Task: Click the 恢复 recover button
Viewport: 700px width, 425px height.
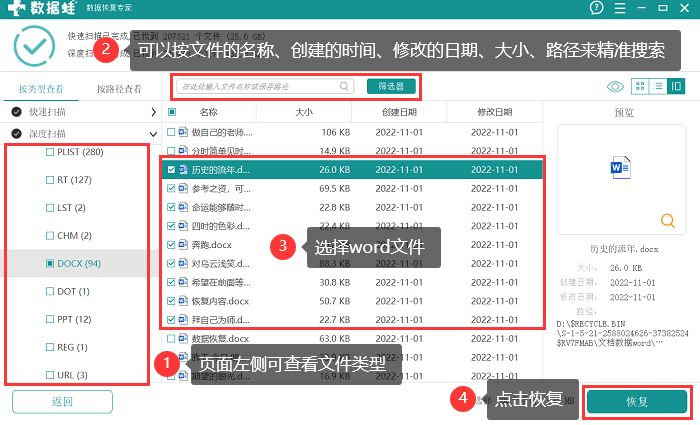Action: pos(637,402)
